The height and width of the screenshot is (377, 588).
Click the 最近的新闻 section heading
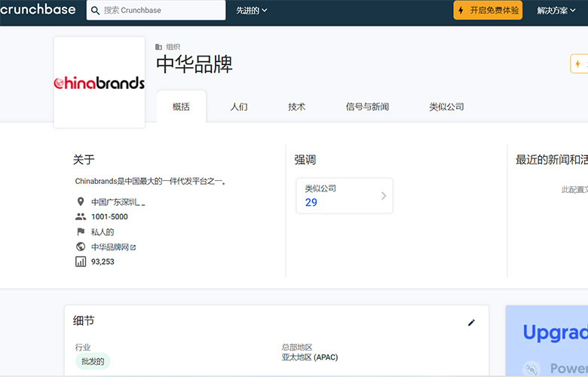(552, 160)
